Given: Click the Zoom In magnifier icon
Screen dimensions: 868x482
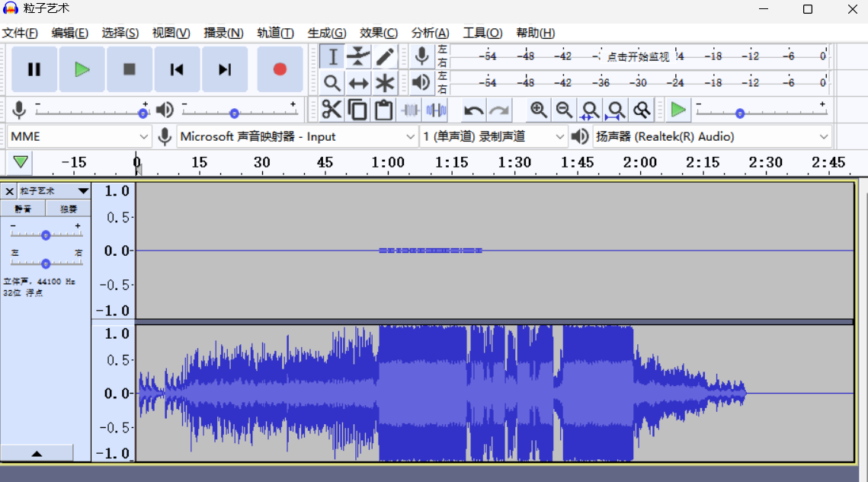Looking at the screenshot, I should 539,110.
